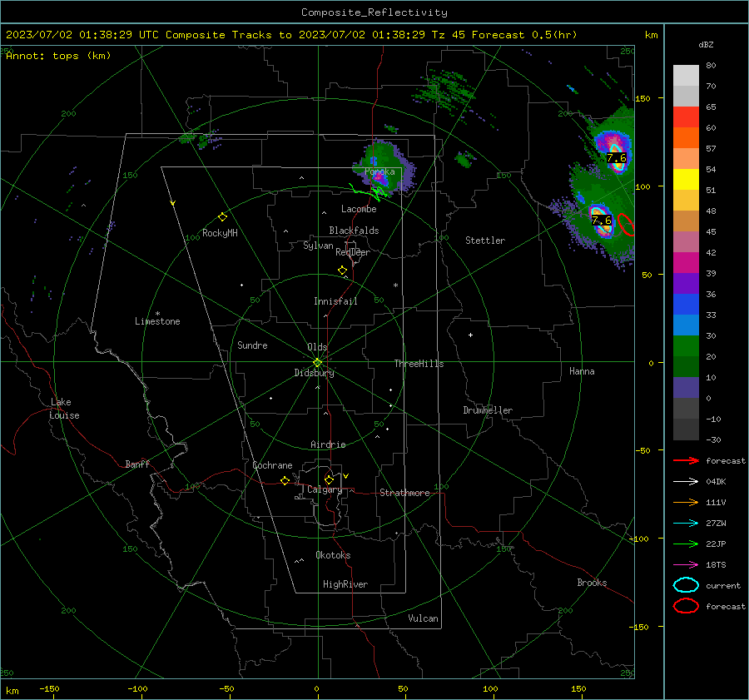Click the red forecast ellipse legend icon
The height and width of the screenshot is (700, 749).
[x=686, y=606]
